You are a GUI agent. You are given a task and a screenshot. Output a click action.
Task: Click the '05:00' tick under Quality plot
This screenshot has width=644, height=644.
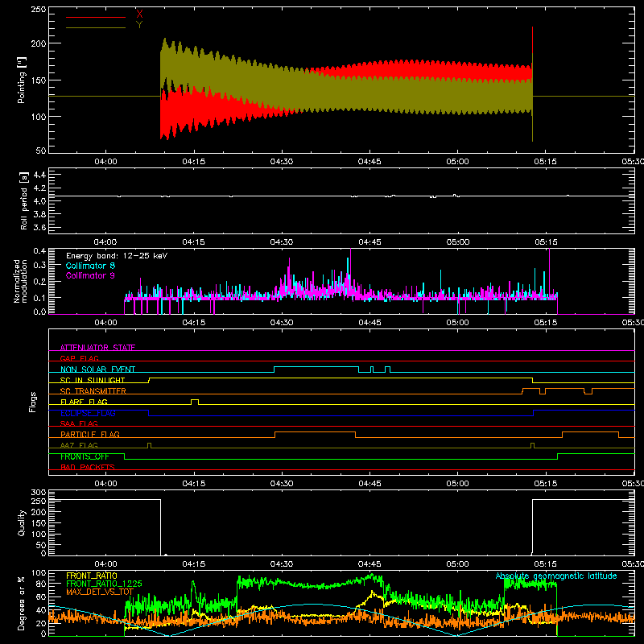457,564
